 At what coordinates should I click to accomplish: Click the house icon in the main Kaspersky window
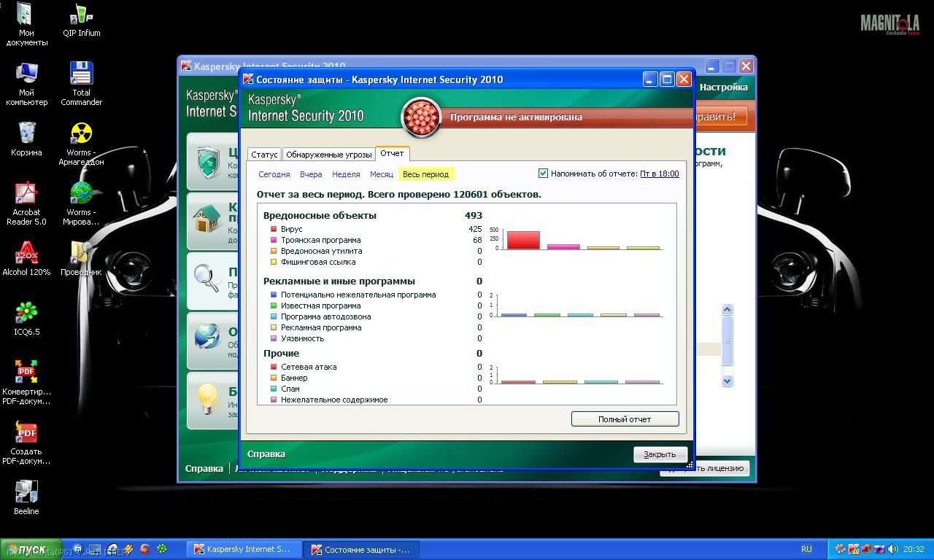click(208, 219)
